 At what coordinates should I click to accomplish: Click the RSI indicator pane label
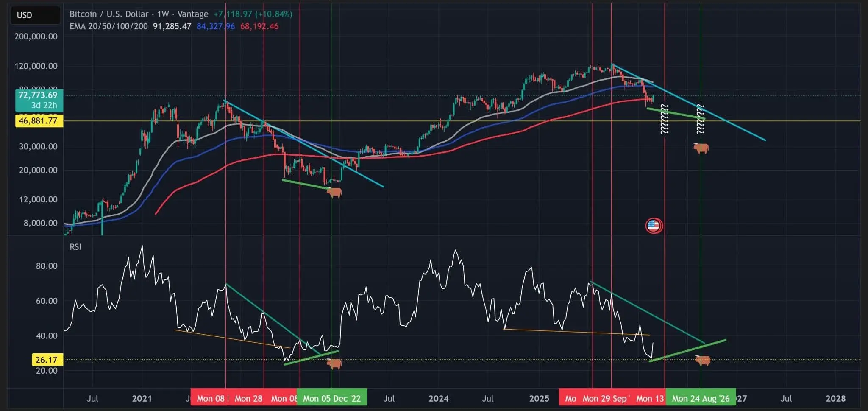(x=75, y=247)
